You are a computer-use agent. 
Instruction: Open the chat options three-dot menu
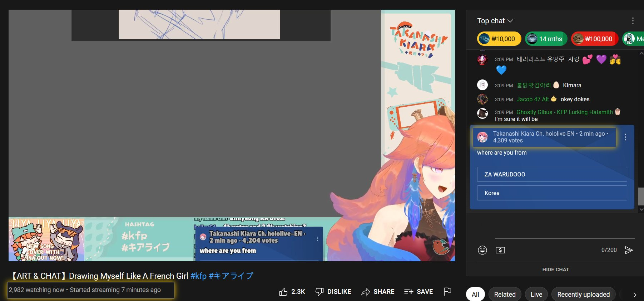click(x=633, y=21)
